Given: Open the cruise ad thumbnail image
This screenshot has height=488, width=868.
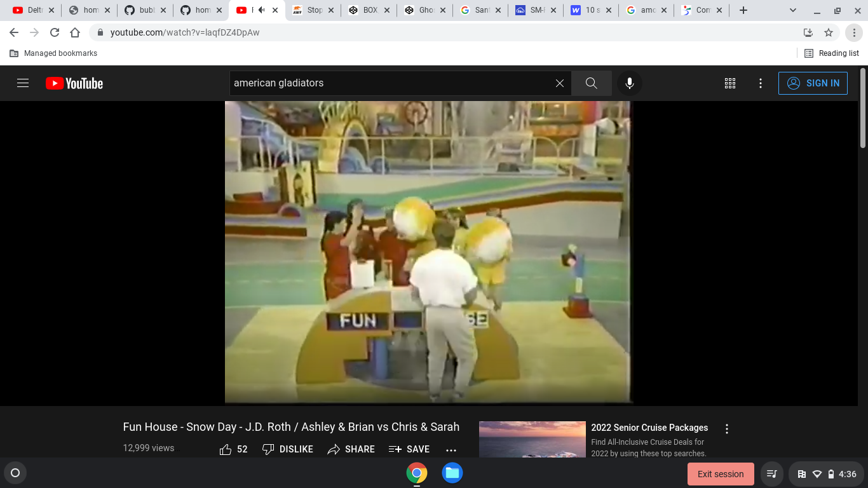Looking at the screenshot, I should tap(532, 439).
